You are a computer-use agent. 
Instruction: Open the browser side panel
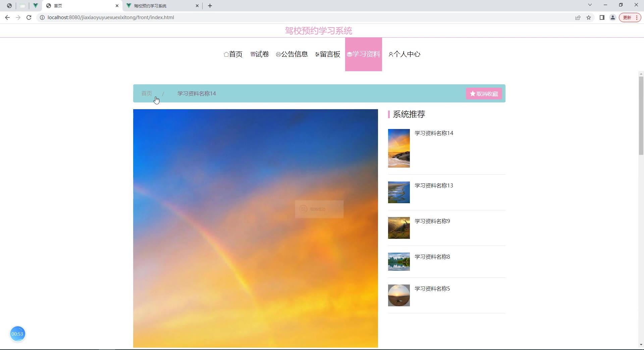[x=602, y=17]
